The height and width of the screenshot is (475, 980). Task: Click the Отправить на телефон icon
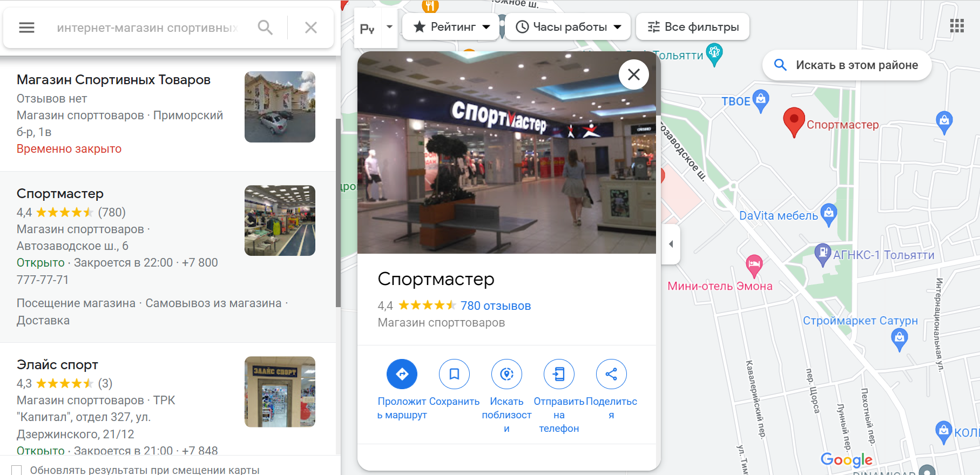pos(559,374)
